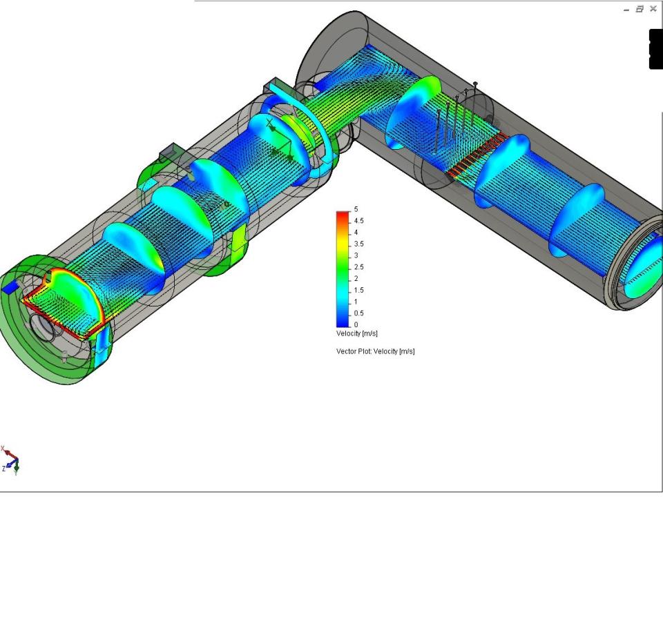Select the legend minimum value 0

[x=356, y=324]
